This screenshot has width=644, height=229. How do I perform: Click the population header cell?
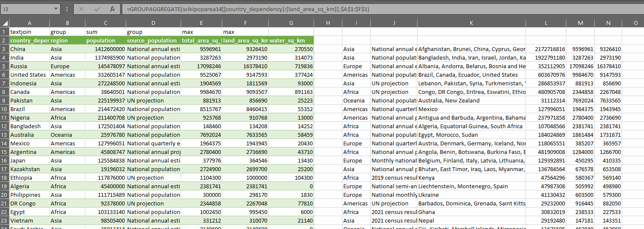click(x=105, y=40)
